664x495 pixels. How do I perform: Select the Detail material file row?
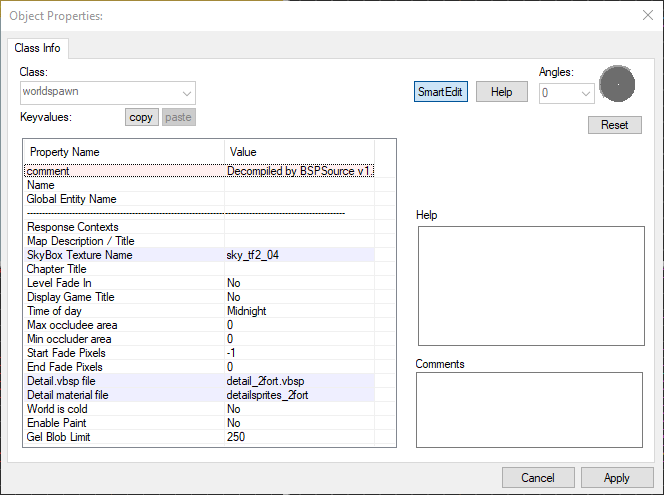click(199, 395)
